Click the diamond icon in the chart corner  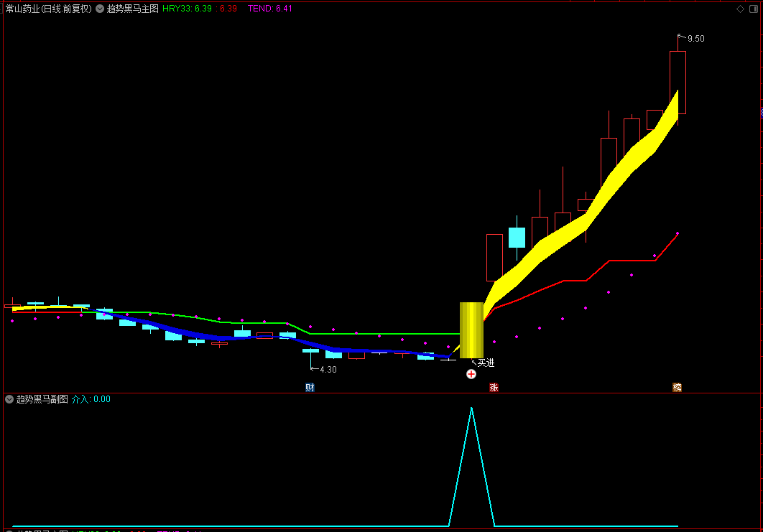click(x=740, y=9)
